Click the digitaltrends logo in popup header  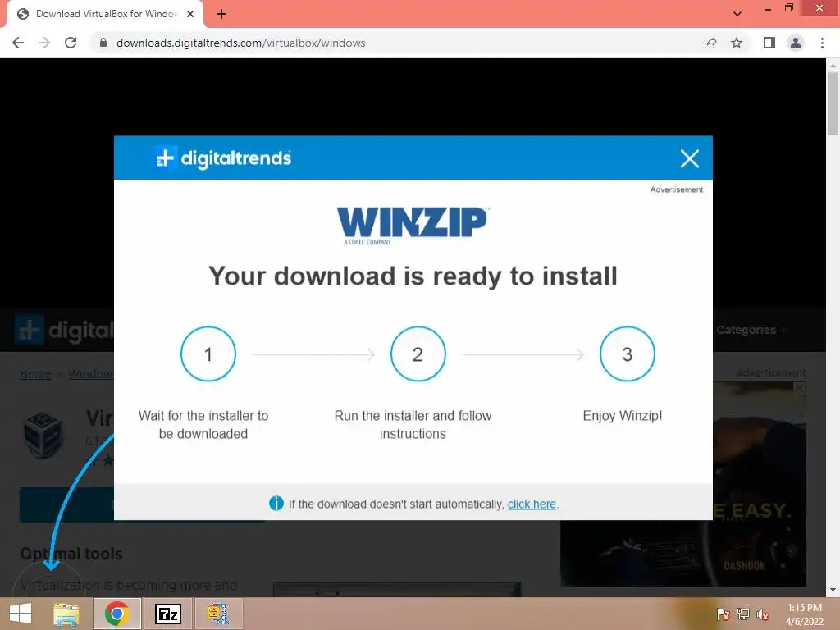click(222, 158)
